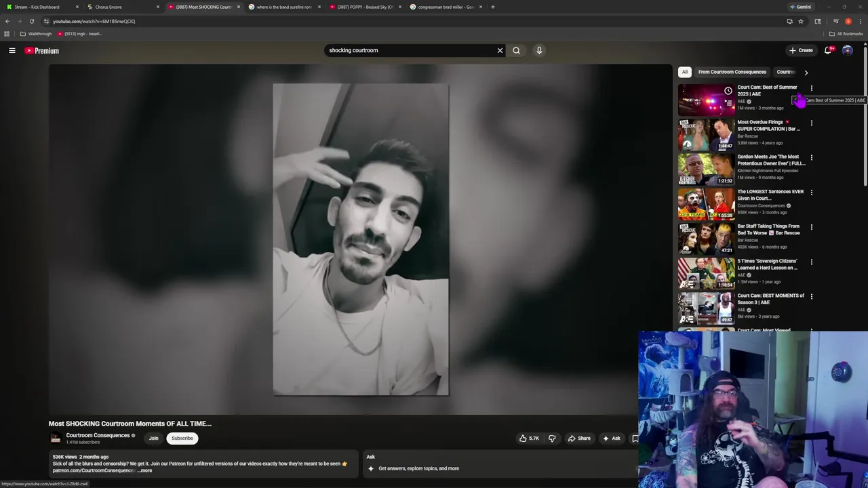Open A&E channel under Court Cam Summer
The width and height of the screenshot is (868, 488).
(x=741, y=101)
